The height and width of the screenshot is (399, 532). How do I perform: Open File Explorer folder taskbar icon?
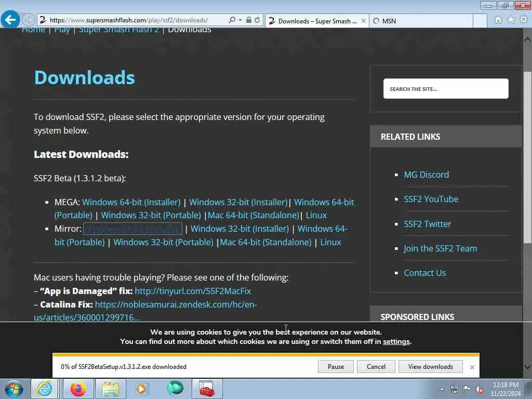coord(111,389)
